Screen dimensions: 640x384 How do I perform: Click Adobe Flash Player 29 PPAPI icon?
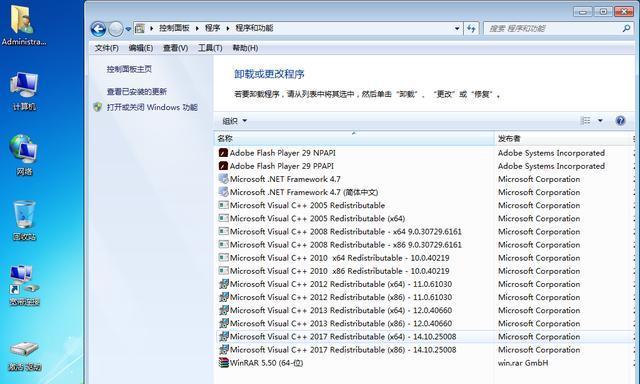(x=223, y=166)
